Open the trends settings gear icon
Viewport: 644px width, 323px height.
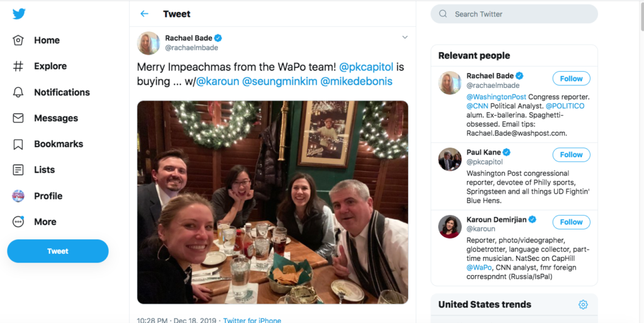point(583,305)
